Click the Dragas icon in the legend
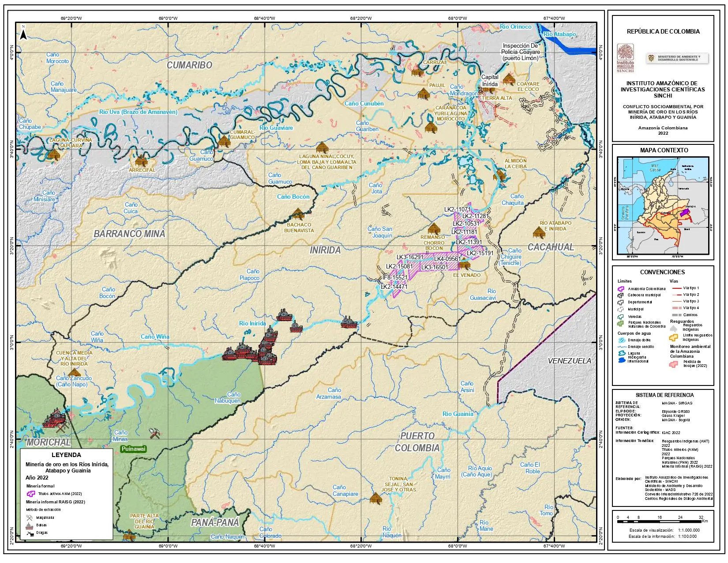Viewport: 728px width, 563px height. point(30,533)
